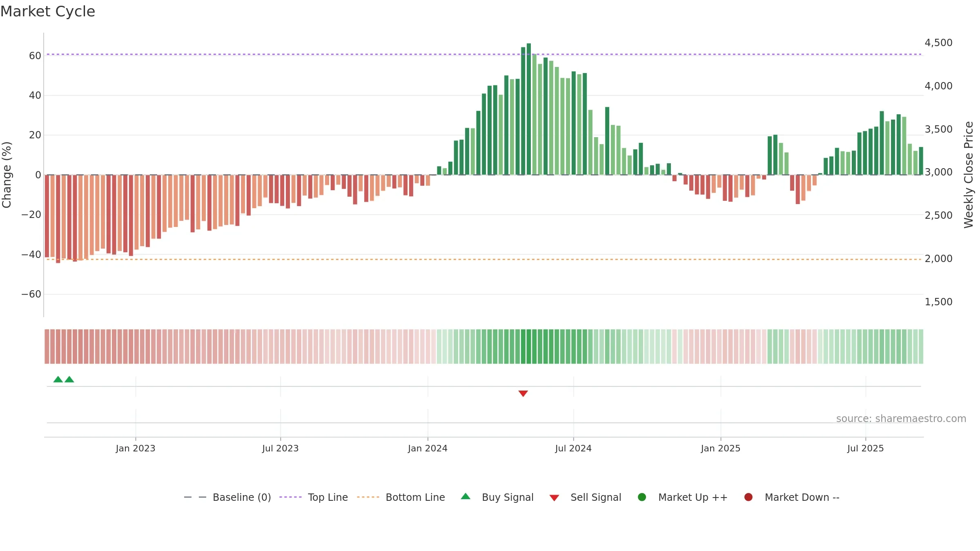Toggle the Sell Signal legend entry
Viewport: 980px width, 551px height.
click(585, 497)
